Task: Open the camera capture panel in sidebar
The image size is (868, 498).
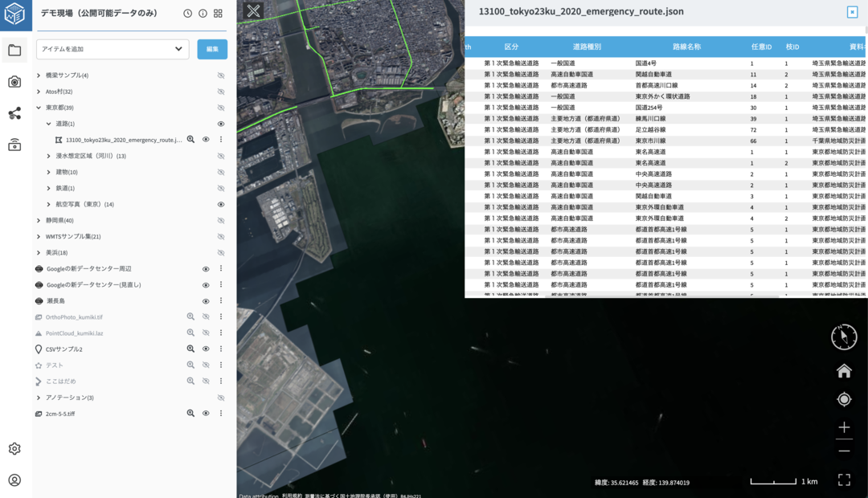Action: coord(14,81)
